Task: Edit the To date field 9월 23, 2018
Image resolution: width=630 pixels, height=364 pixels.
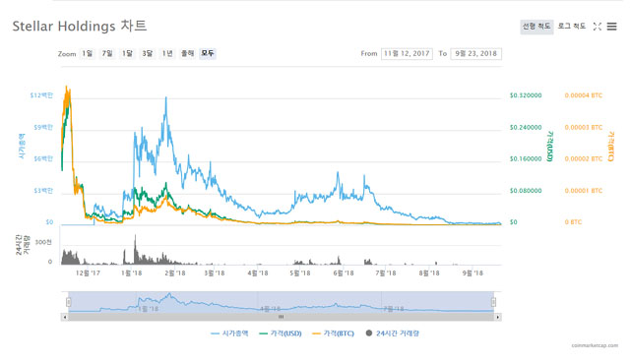Action: 475,54
